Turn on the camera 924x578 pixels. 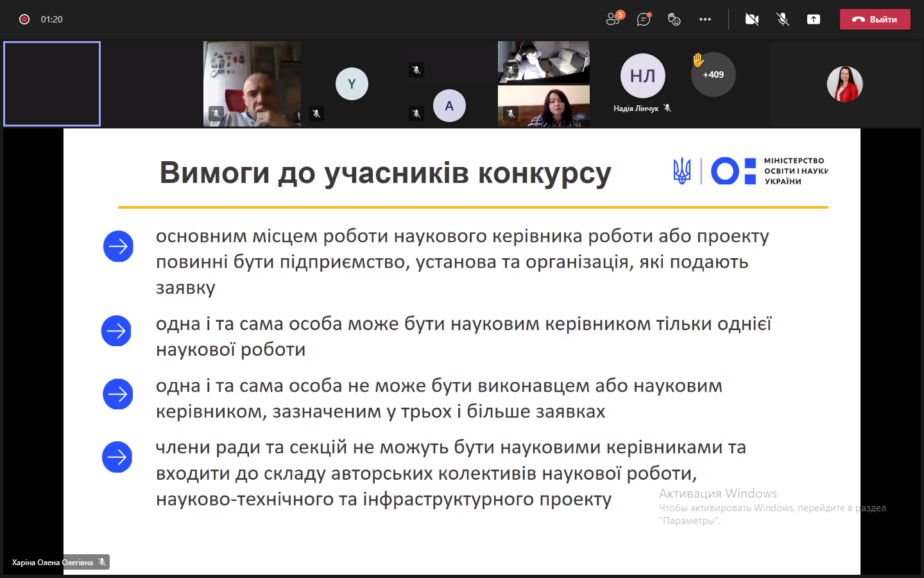click(x=752, y=19)
